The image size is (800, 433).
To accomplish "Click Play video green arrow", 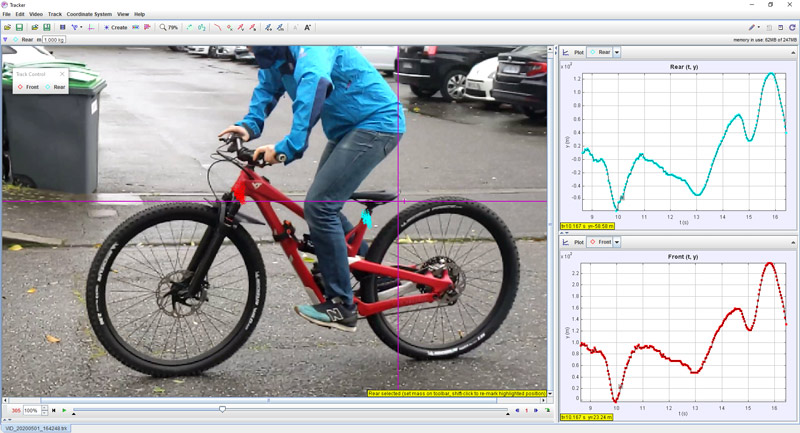I will 64,410.
